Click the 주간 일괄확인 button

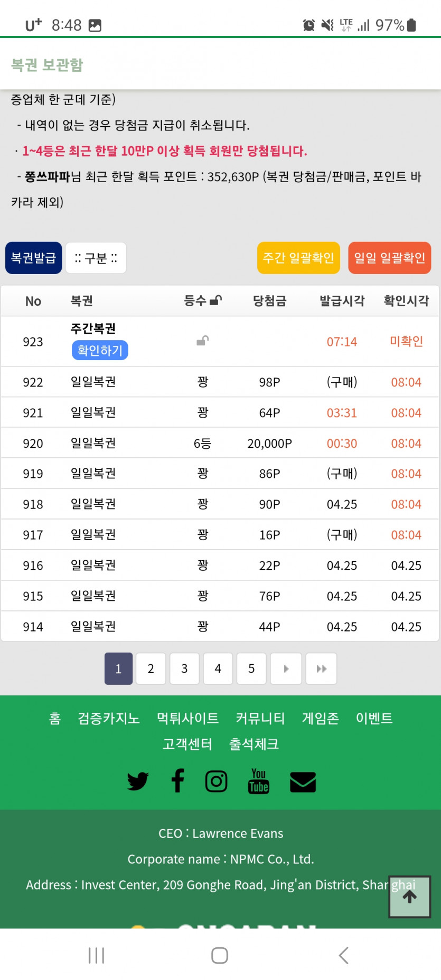(x=298, y=258)
